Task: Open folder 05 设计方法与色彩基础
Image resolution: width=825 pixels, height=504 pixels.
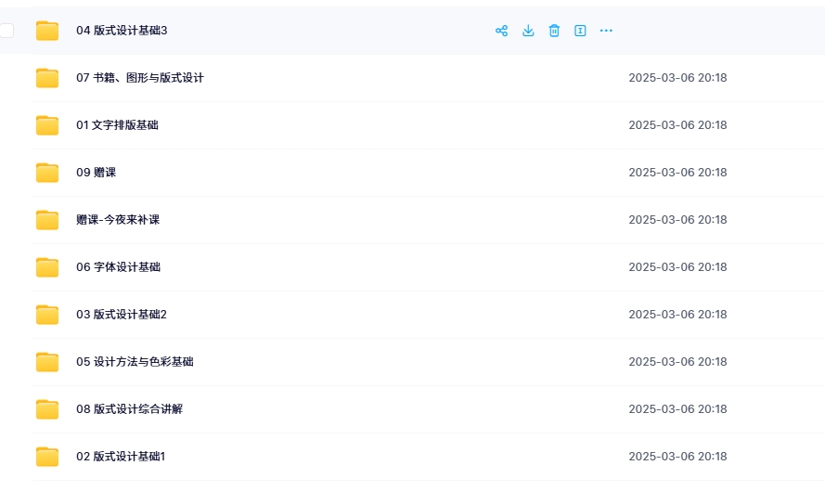Action: 135,362
